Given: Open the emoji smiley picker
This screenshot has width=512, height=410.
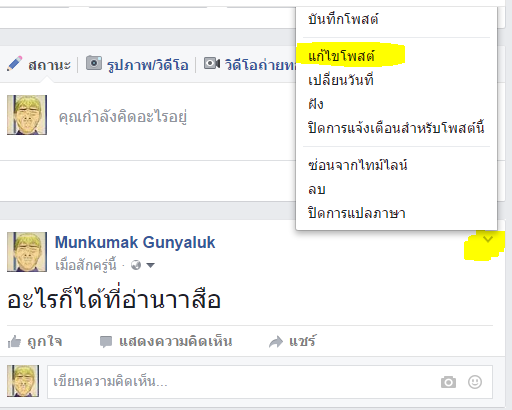Looking at the screenshot, I should [475, 382].
